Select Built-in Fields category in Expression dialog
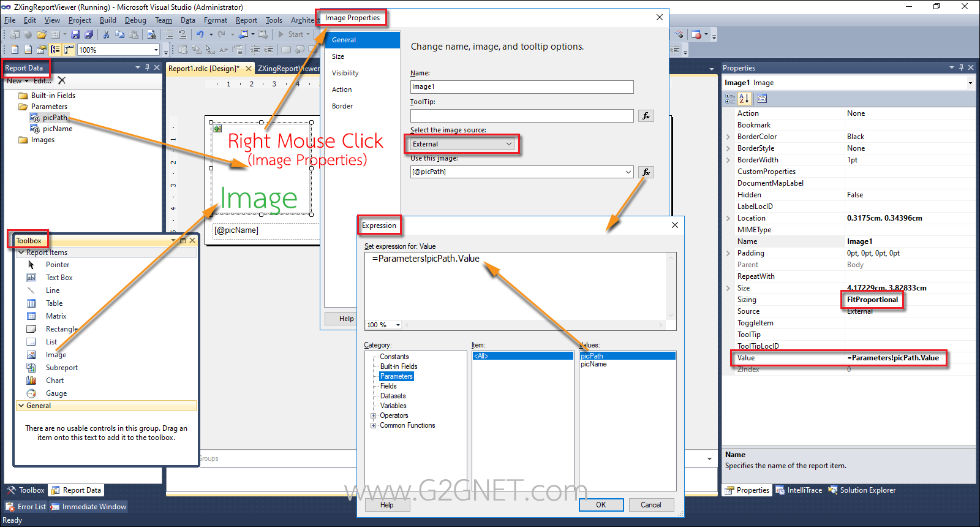This screenshot has width=980, height=527. (399, 366)
